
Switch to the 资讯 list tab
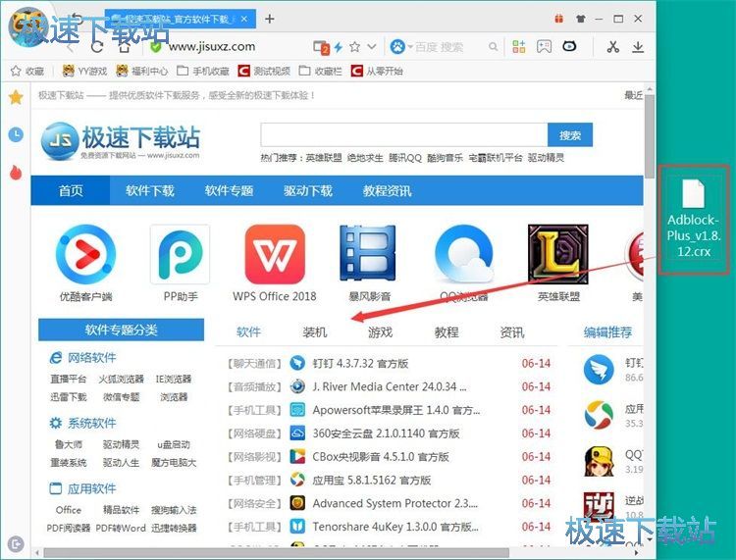(x=511, y=332)
